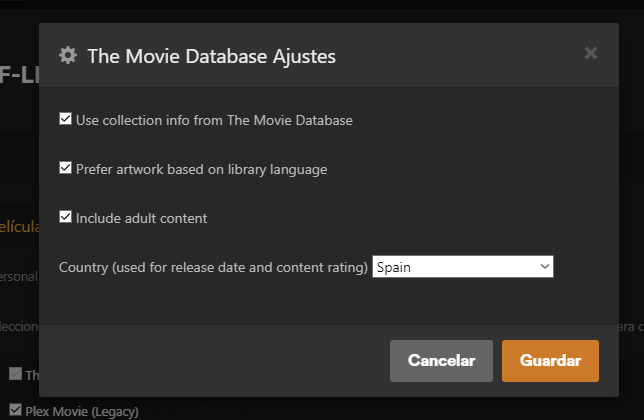This screenshot has height=420, width=644.
Task: Click the 'The Movie Database Ajustes' title
Action: tap(212, 56)
